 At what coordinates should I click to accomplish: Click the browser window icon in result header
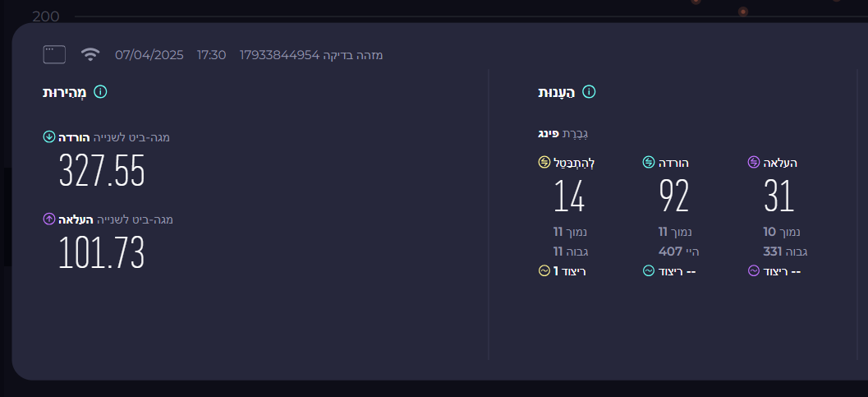click(x=54, y=55)
